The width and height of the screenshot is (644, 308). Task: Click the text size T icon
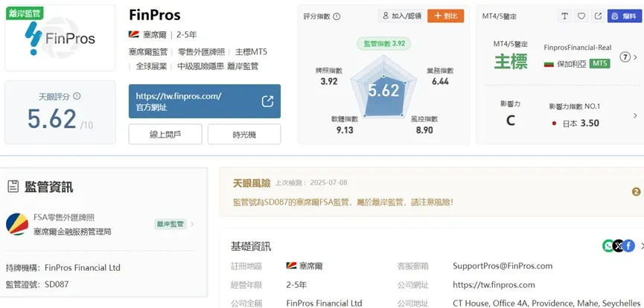[565, 16]
